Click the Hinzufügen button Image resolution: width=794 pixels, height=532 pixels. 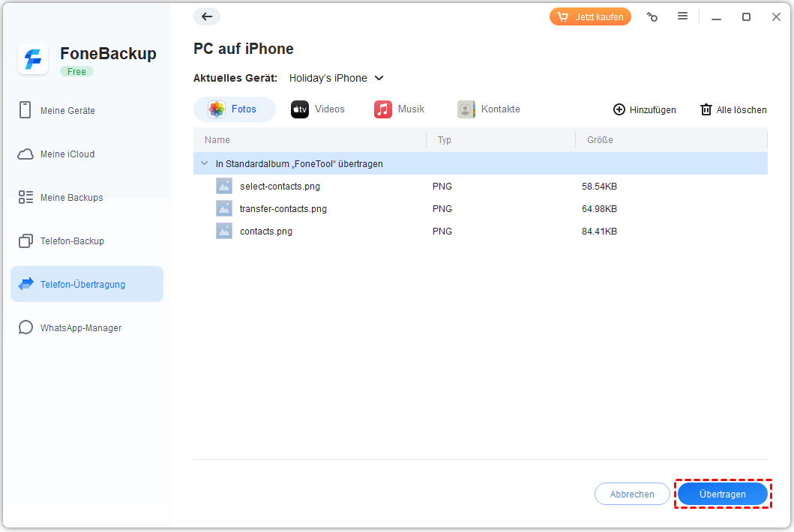(x=645, y=109)
